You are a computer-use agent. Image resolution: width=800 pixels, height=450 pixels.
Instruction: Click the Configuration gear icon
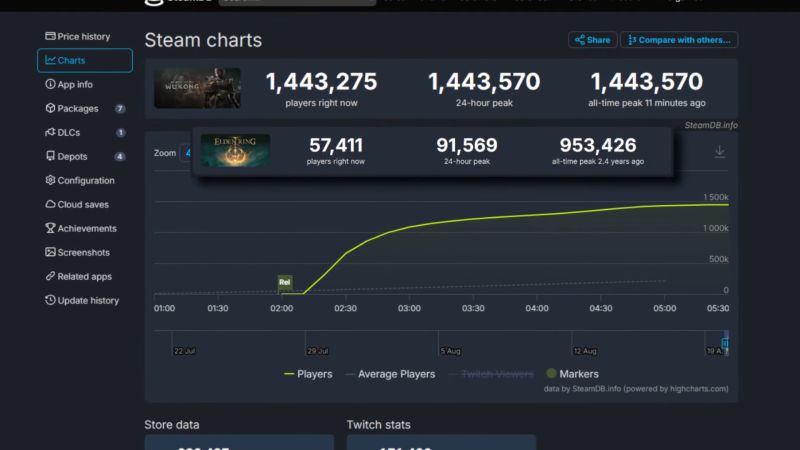tap(50, 180)
